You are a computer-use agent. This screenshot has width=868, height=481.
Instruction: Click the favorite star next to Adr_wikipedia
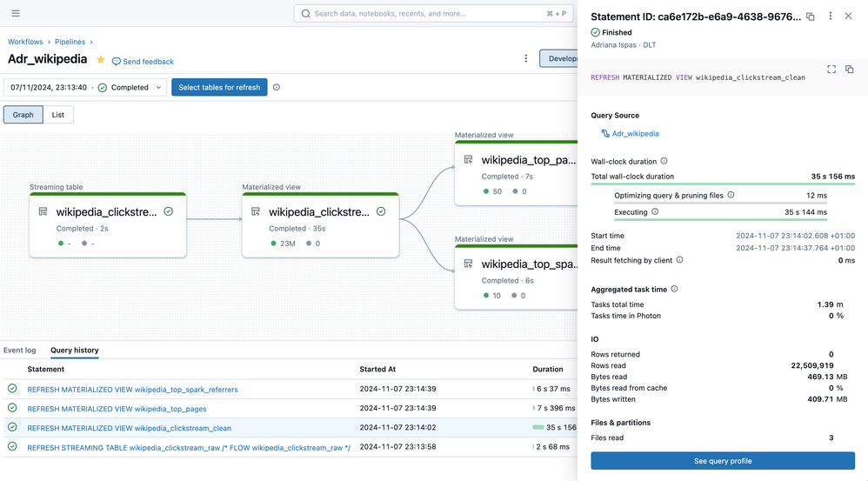pos(101,60)
